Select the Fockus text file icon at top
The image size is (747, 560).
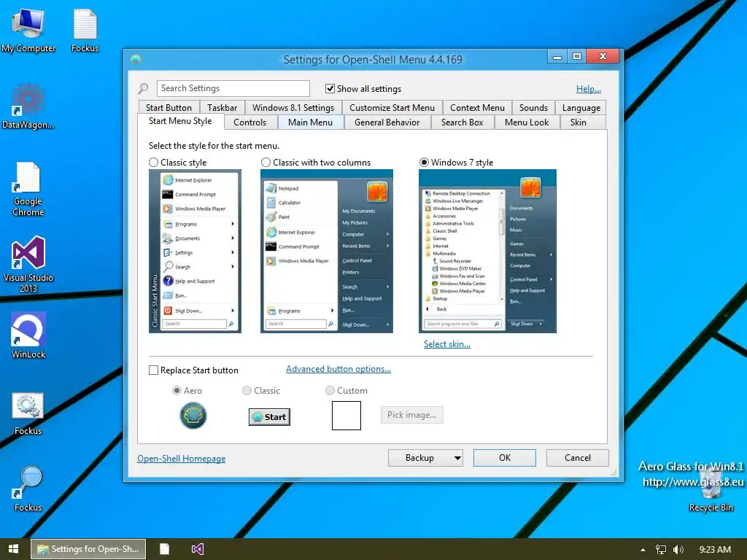(85, 31)
